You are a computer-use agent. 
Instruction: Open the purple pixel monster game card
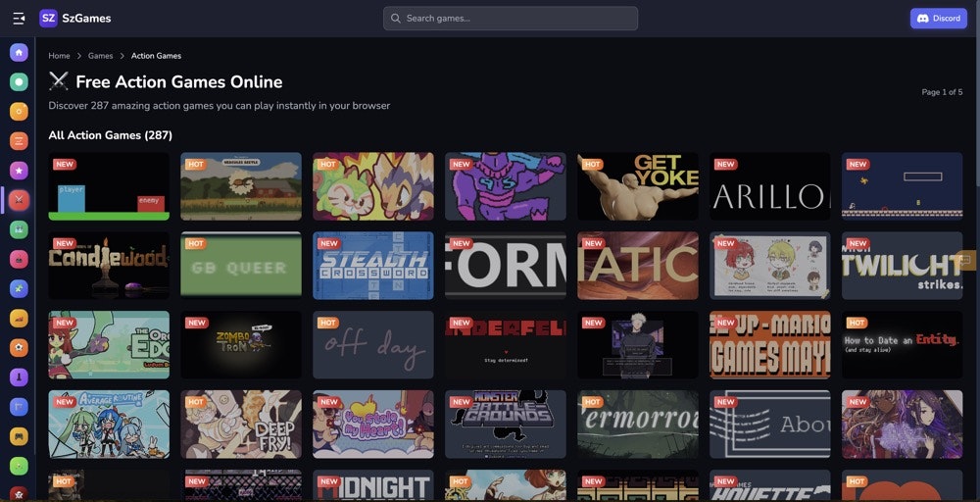point(506,186)
